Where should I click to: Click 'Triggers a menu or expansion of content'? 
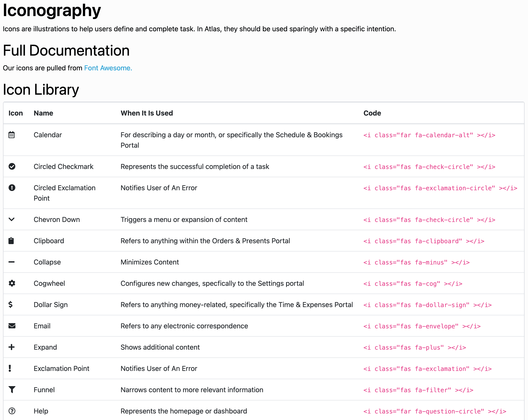coord(184,220)
